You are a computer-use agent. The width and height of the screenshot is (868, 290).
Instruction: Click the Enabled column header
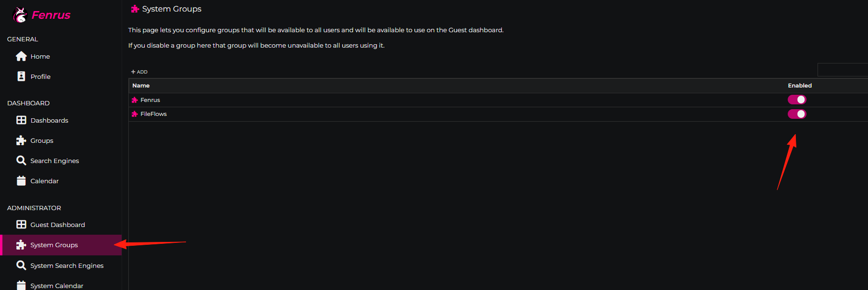(800, 86)
